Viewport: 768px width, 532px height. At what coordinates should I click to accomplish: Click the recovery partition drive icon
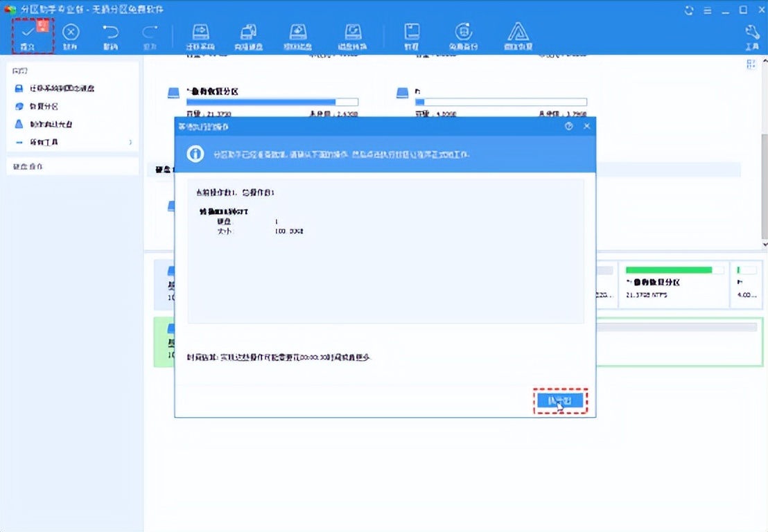[173, 93]
